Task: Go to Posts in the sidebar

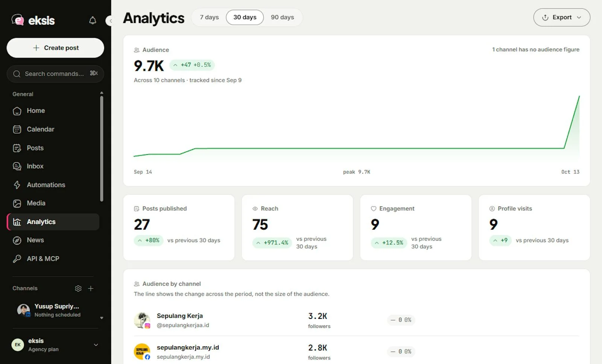Action: tap(53, 148)
